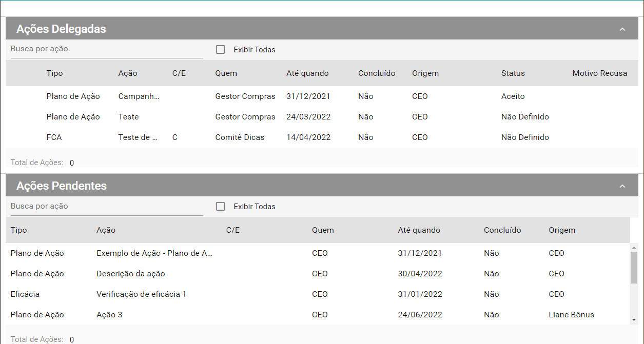Click the FCA type cell
This screenshot has width=644, height=344.
[x=54, y=137]
